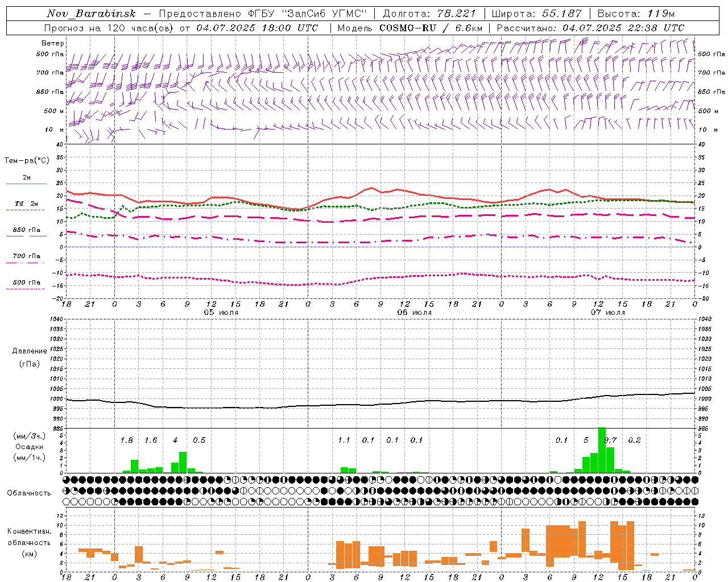Select the 3-hour precipitation value 1.8
728x582 pixels.
tap(126, 440)
